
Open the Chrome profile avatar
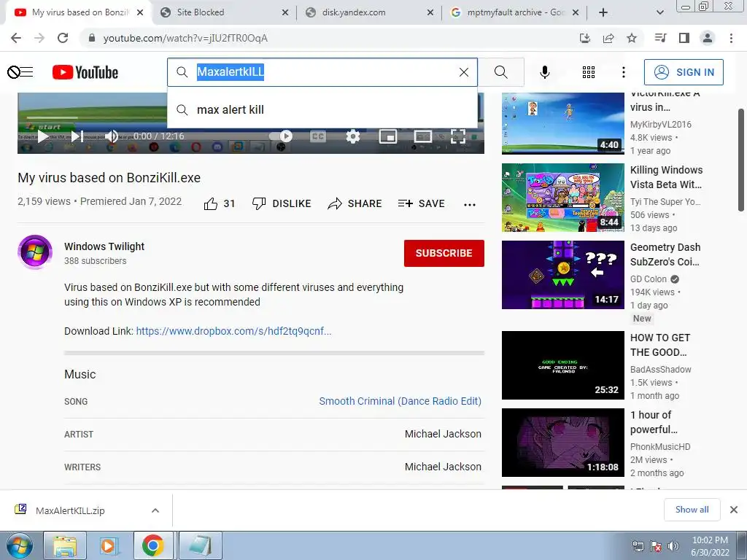[x=708, y=38]
